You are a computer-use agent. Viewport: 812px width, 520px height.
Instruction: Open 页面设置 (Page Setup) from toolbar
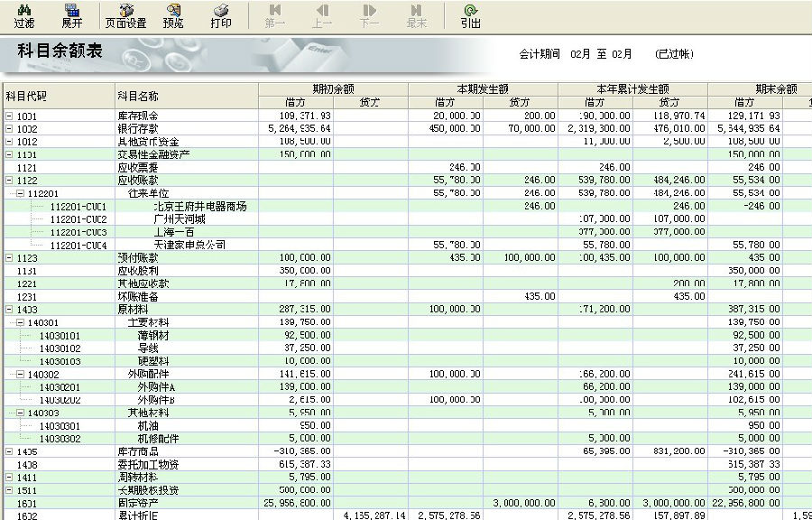tap(125, 15)
